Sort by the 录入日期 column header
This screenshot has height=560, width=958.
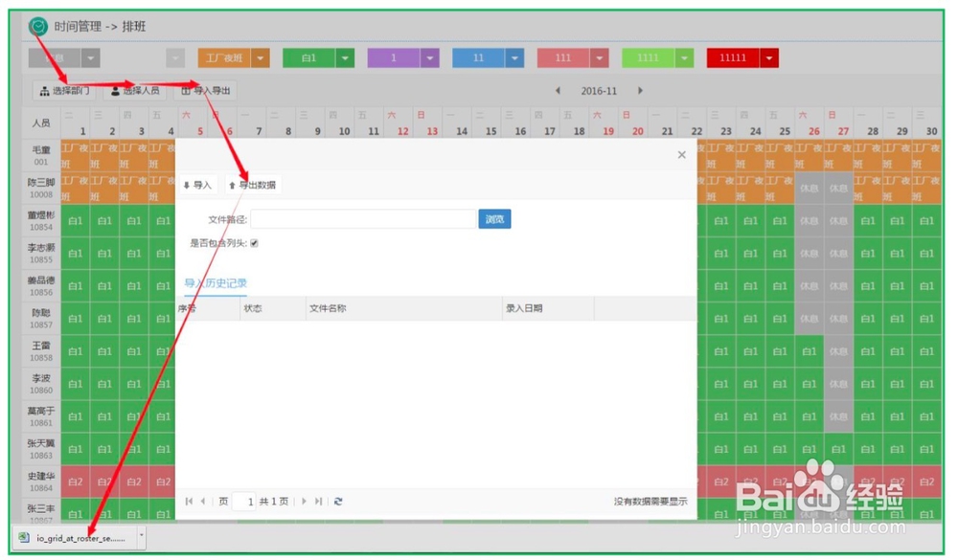[x=547, y=308]
